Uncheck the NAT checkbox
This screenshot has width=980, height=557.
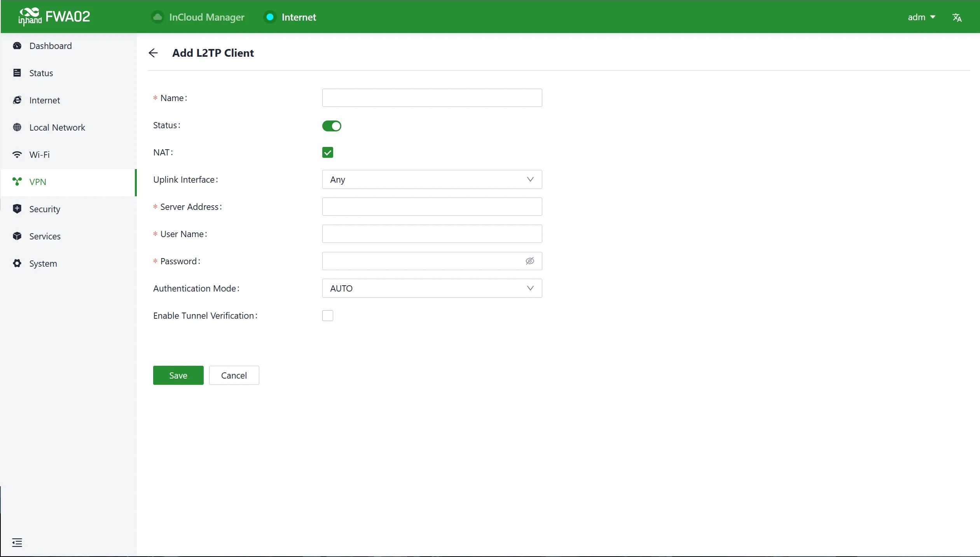coord(328,152)
